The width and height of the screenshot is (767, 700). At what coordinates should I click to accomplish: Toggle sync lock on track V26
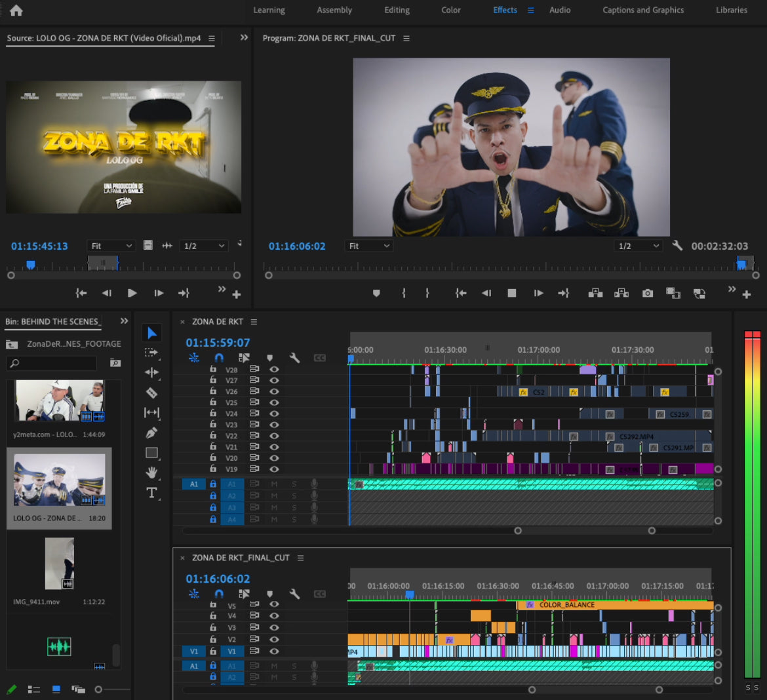click(254, 391)
